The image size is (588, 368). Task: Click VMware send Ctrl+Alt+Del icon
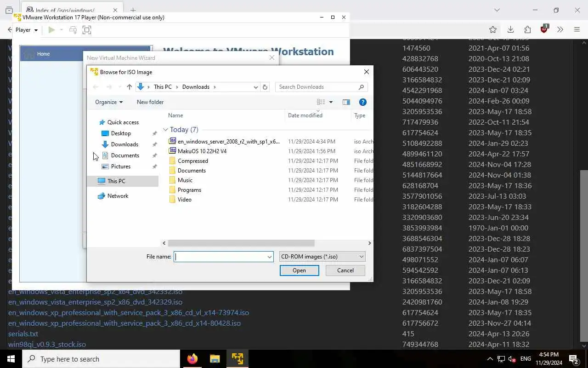[73, 30]
